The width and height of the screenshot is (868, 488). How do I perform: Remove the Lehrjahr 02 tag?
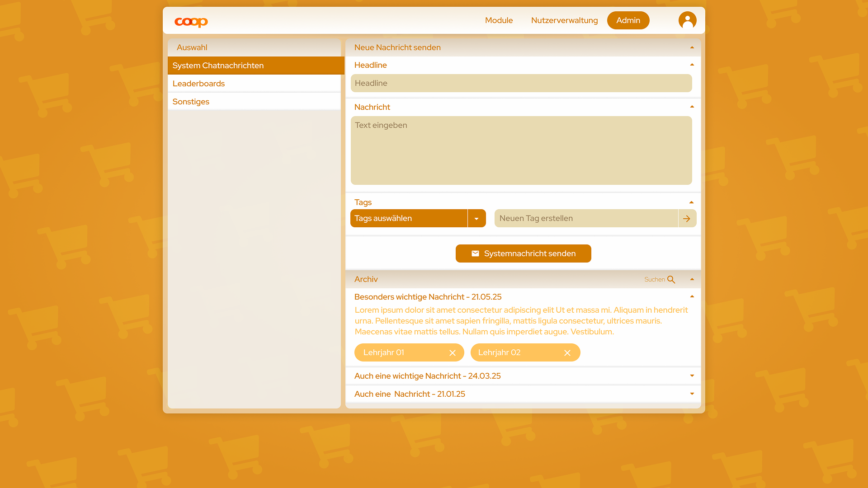coord(567,353)
